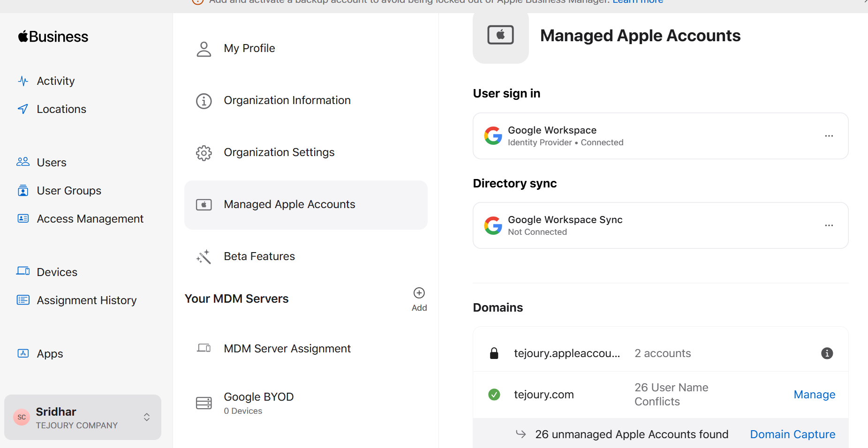Click the Organization Information info icon
Viewport: 868px width, 448px height.
(204, 101)
